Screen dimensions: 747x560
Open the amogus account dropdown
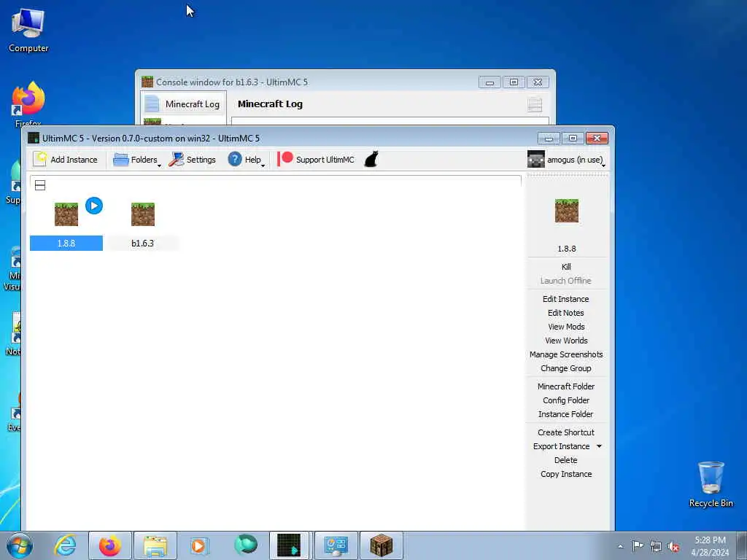(566, 160)
